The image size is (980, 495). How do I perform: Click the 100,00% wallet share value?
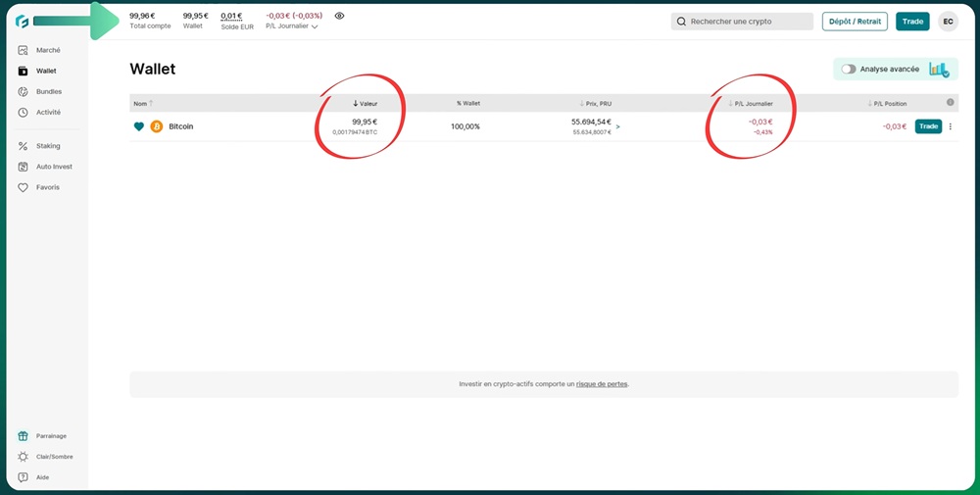point(465,126)
